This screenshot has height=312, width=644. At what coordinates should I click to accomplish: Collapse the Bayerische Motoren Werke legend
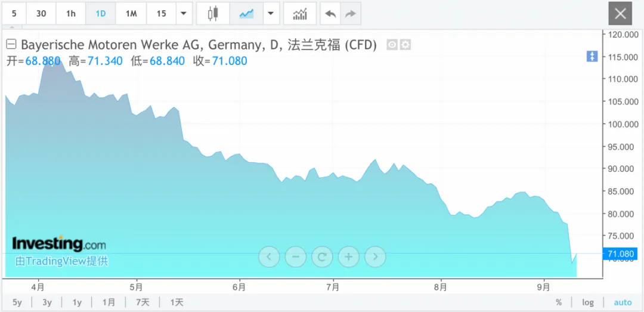11,44
